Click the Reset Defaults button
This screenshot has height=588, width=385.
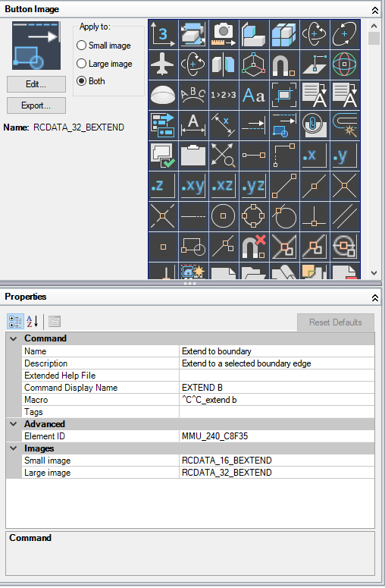(336, 322)
